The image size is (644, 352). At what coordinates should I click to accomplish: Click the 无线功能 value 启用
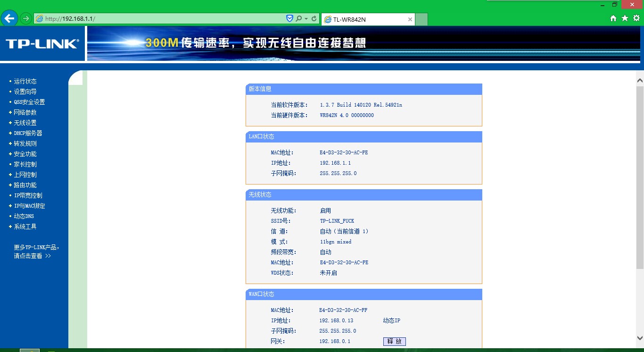tap(325, 210)
